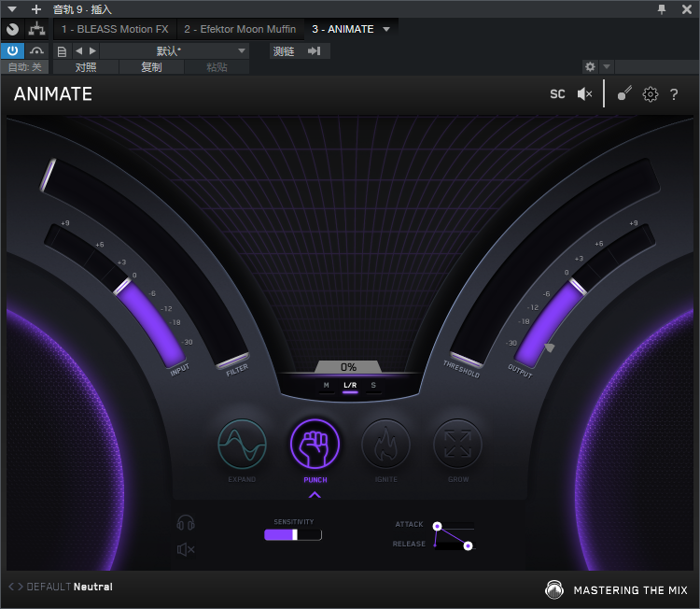Screen dimensions: 700x609
Task: Close the plugin window
Action: tap(687, 9)
